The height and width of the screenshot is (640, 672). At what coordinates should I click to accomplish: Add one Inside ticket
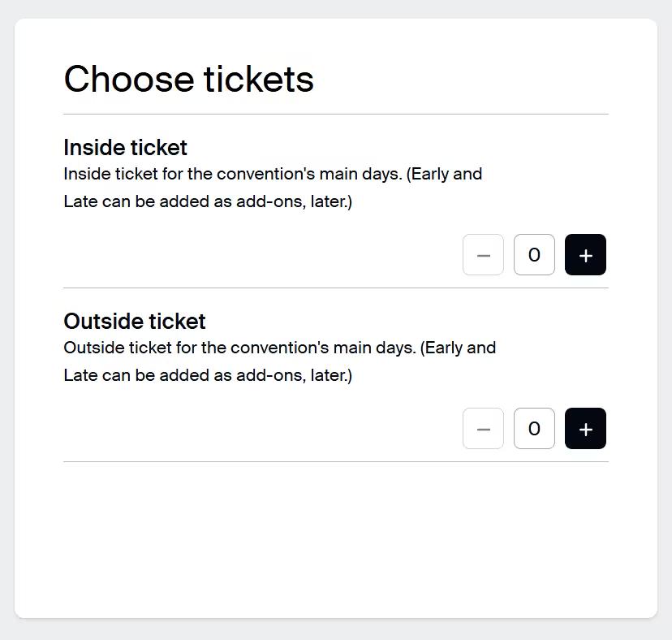(x=585, y=255)
